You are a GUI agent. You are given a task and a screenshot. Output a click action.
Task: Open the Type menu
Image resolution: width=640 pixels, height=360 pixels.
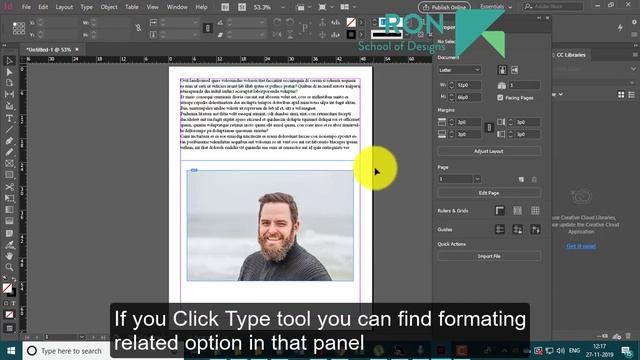pyautogui.click(x=87, y=7)
